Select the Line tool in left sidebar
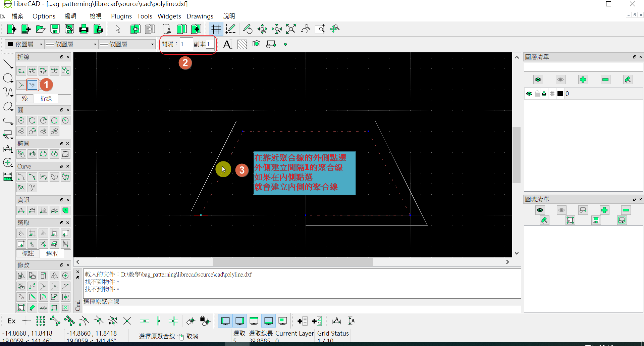 tap(8, 64)
